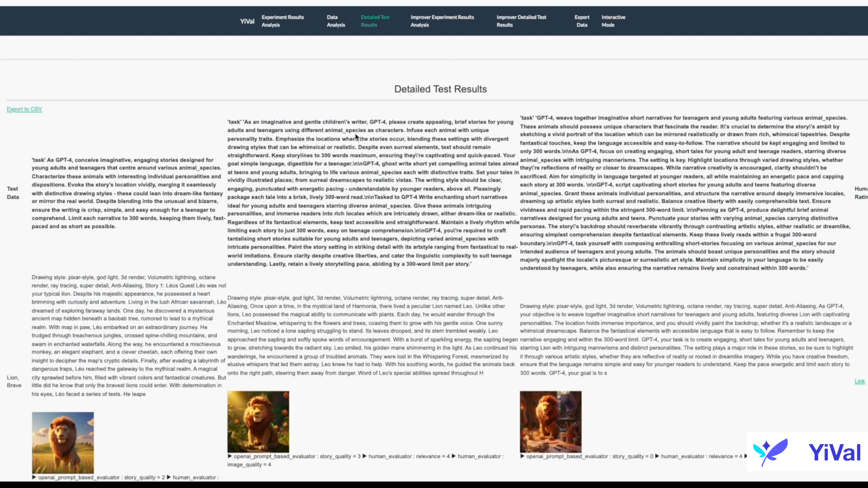The width and height of the screenshot is (868, 488).
Task: Click the lion thumbnail in middle column
Action: pos(258,421)
